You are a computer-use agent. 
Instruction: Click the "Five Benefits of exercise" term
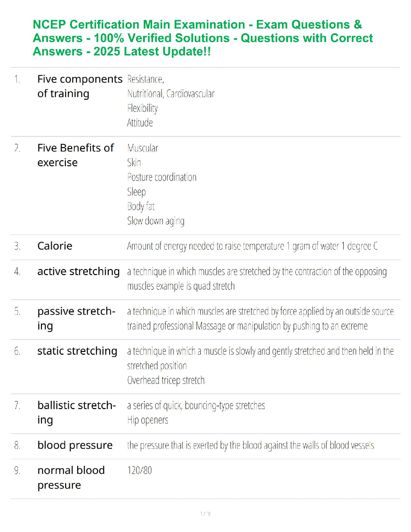coord(76,155)
